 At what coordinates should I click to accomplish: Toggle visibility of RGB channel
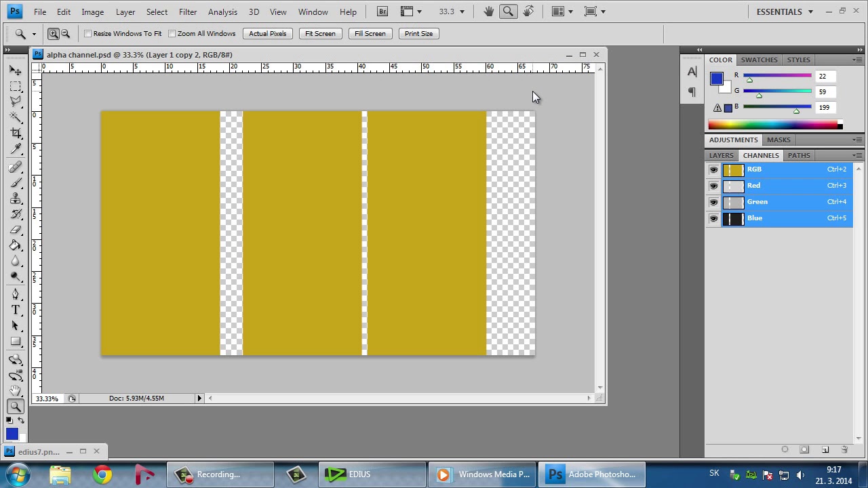coord(713,169)
